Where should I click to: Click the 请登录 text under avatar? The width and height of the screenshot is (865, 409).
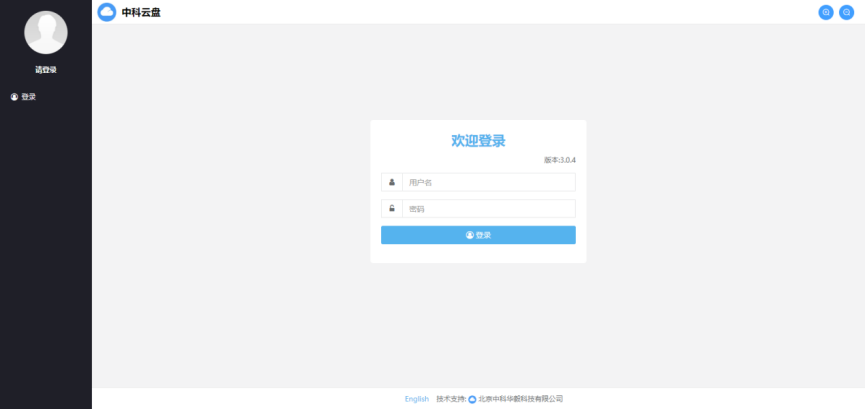(x=46, y=70)
